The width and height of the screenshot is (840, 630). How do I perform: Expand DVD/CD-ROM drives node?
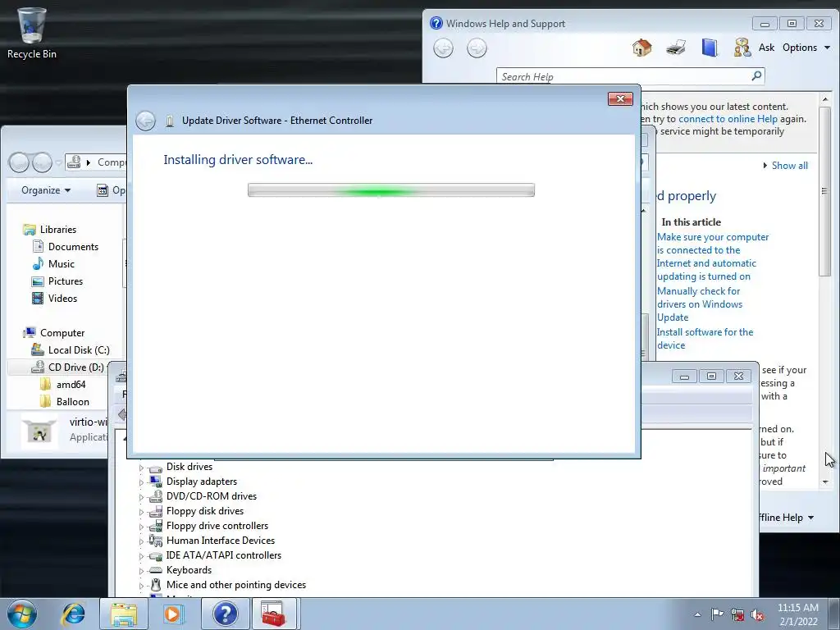click(x=142, y=496)
